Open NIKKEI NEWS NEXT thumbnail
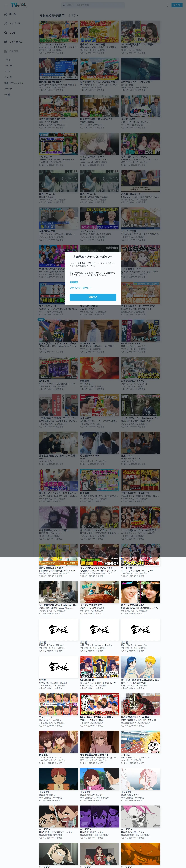186x868 pixels. 58,69
